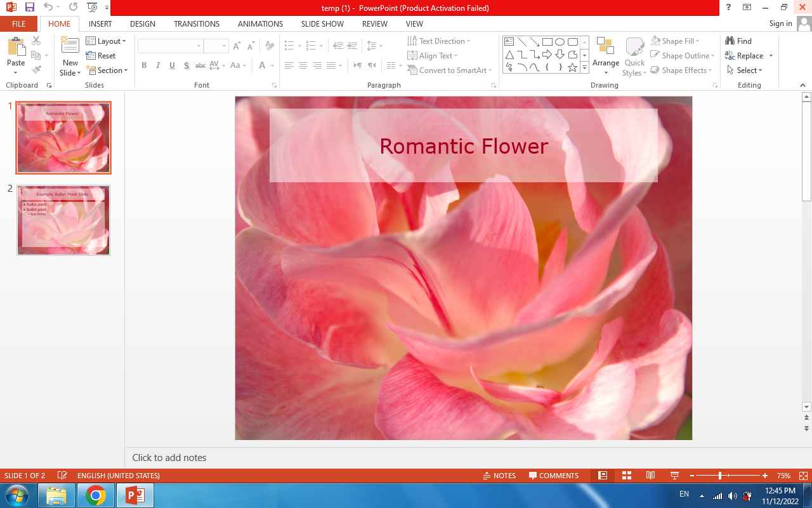Viewport: 812px width, 508px height.
Task: Select slide 2 thumbnail in slide panel
Action: 63,220
